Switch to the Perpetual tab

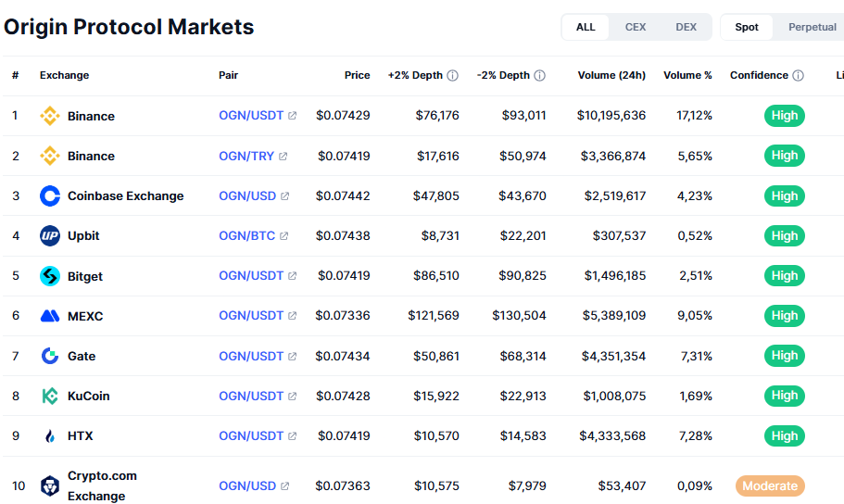coord(812,27)
